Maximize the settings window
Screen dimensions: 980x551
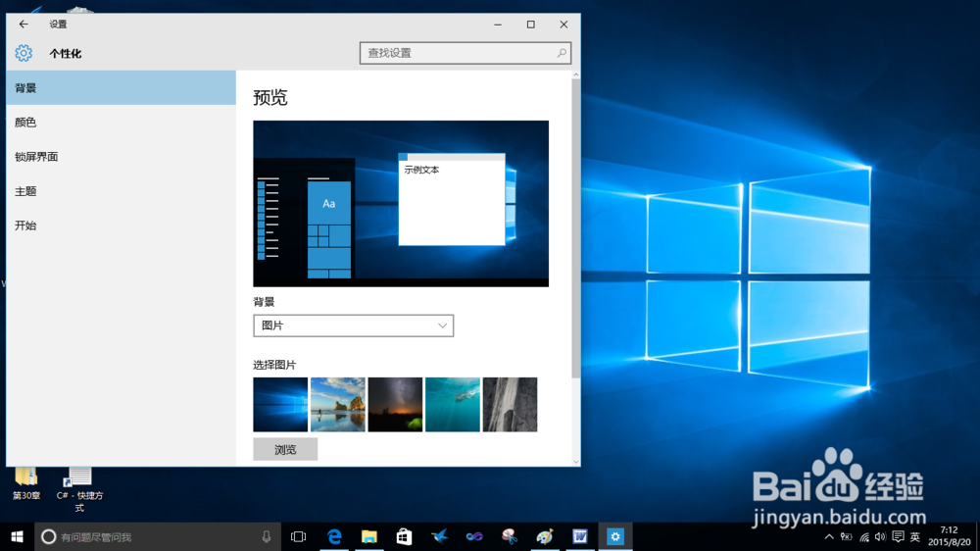pos(530,25)
